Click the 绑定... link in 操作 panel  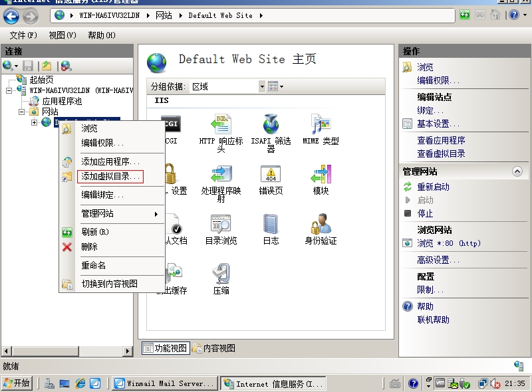tap(430, 110)
